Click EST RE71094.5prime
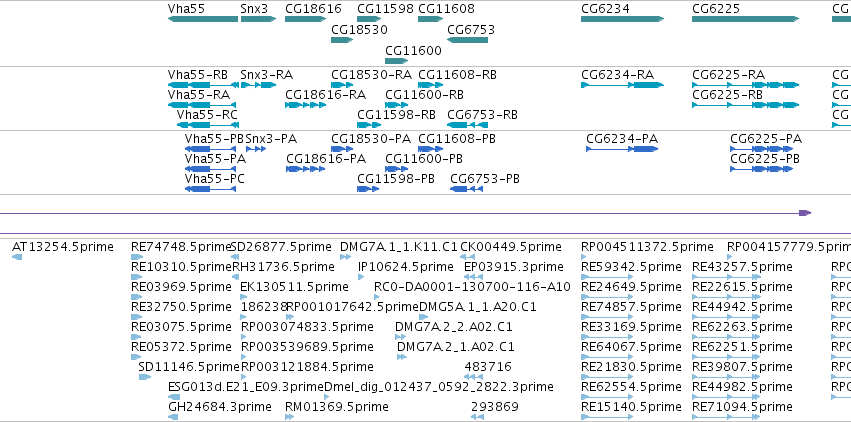 point(726,417)
